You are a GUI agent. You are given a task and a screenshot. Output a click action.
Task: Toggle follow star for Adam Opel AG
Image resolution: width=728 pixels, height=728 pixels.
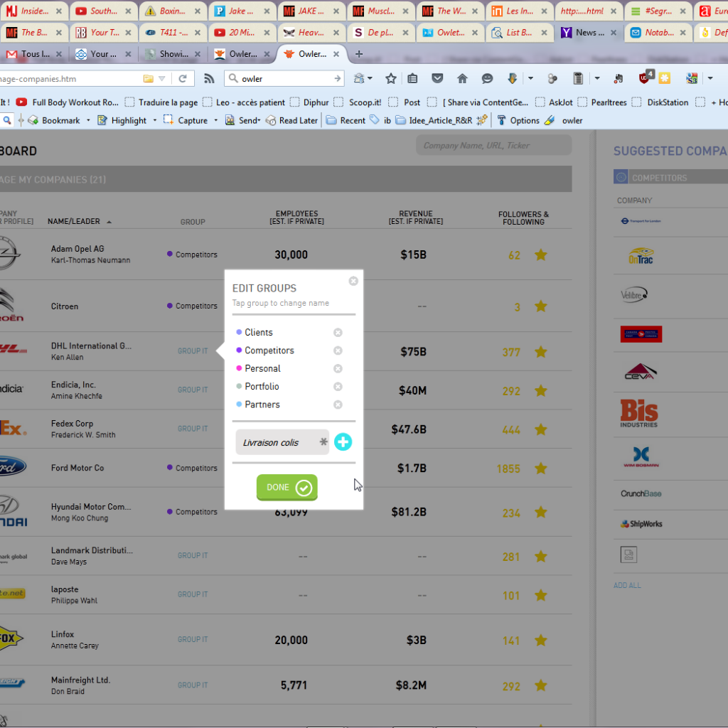541,255
